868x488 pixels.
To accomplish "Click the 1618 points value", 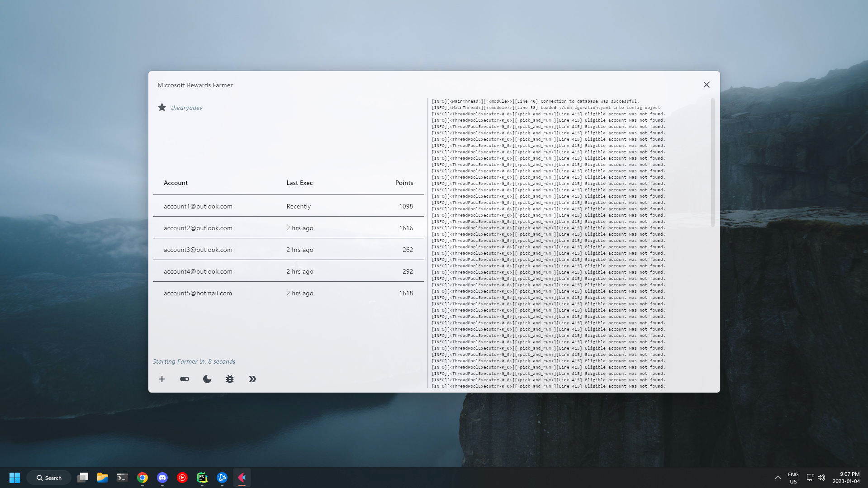I will pyautogui.click(x=406, y=293).
